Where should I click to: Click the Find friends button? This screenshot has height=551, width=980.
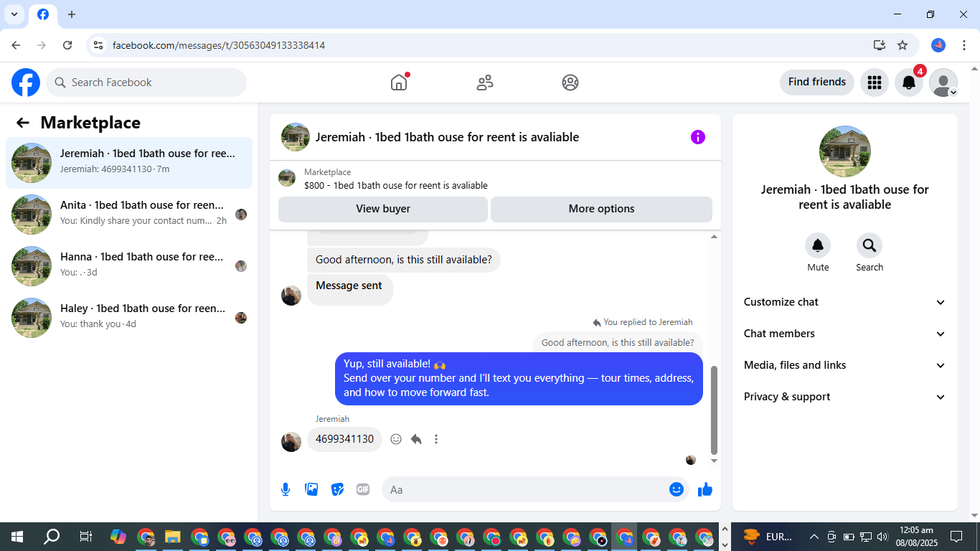pyautogui.click(x=817, y=82)
